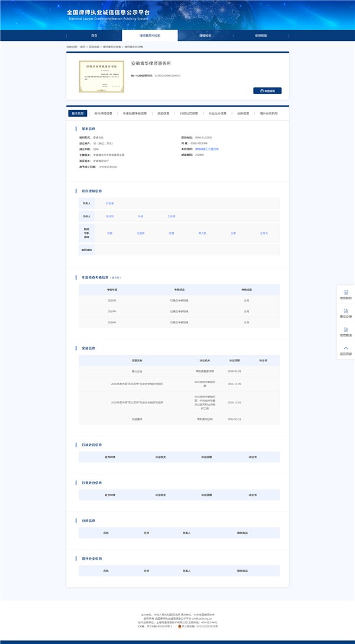Click the 首页 breadcrumb link
This screenshot has width=355, height=644.
pyautogui.click(x=83, y=46)
